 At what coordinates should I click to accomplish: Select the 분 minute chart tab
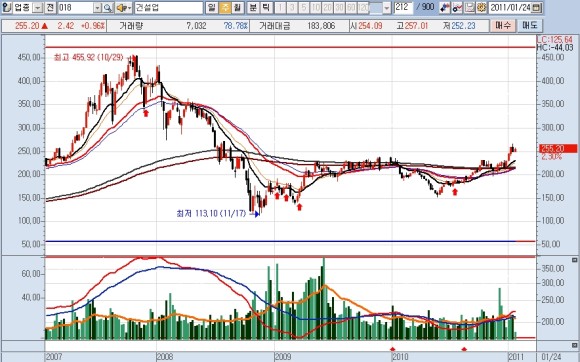[253, 7]
